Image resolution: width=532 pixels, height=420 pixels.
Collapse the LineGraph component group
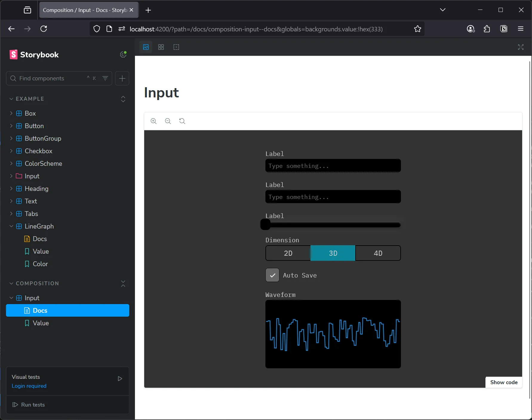[x=11, y=226]
